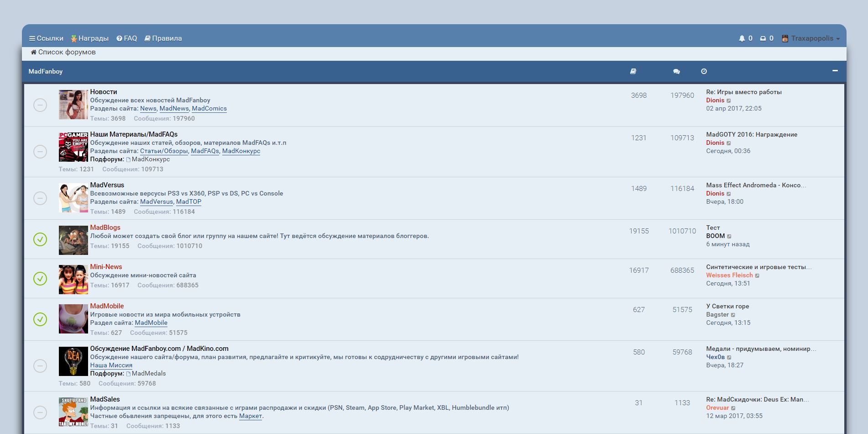Open the MadBlogs forum thumbnail

[x=73, y=240]
